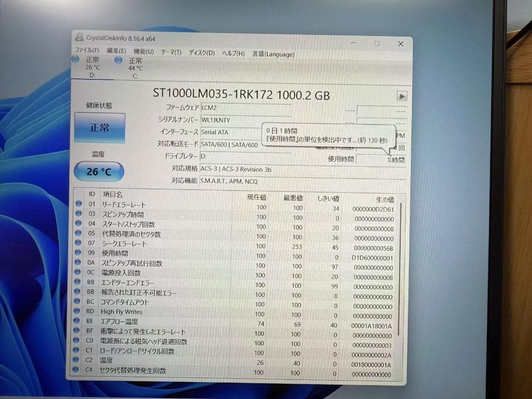Viewport: 532px width, 399px height.
Task: Click the 正常 health status button
Action: click(x=100, y=127)
